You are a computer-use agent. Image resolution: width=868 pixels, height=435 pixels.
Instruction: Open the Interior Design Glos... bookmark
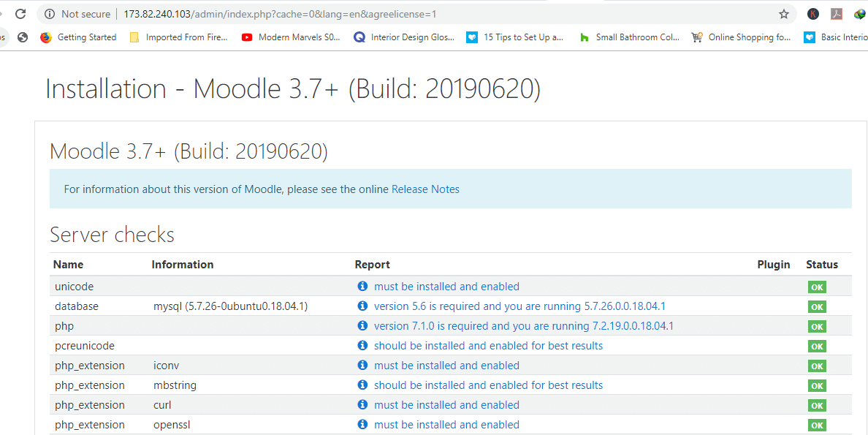click(x=414, y=37)
